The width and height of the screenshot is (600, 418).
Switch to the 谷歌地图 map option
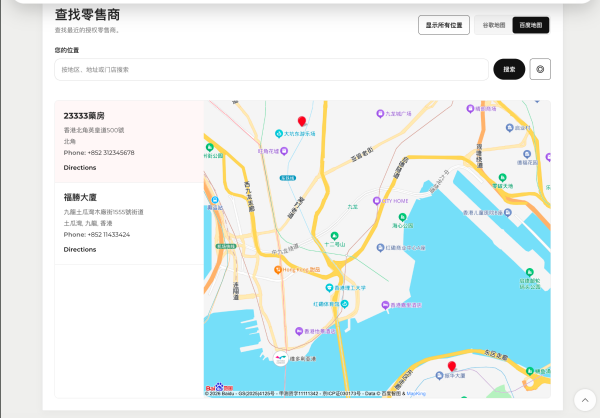coord(494,25)
